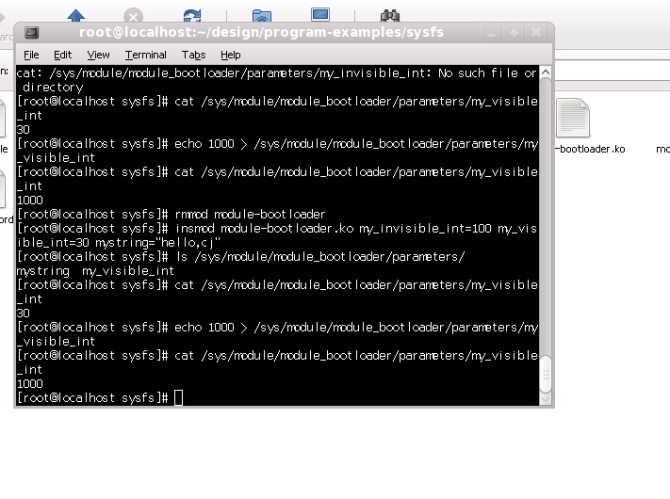The width and height of the screenshot is (670, 499).
Task: Click the 'ls /sys/module/module_bootloader/parameters/' command line
Action: click(241, 257)
